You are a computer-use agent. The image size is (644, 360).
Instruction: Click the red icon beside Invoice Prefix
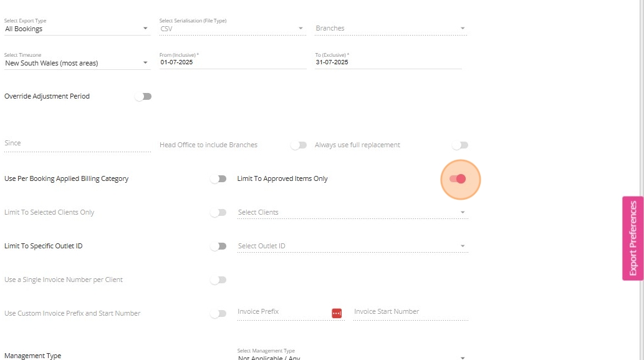[x=337, y=314]
